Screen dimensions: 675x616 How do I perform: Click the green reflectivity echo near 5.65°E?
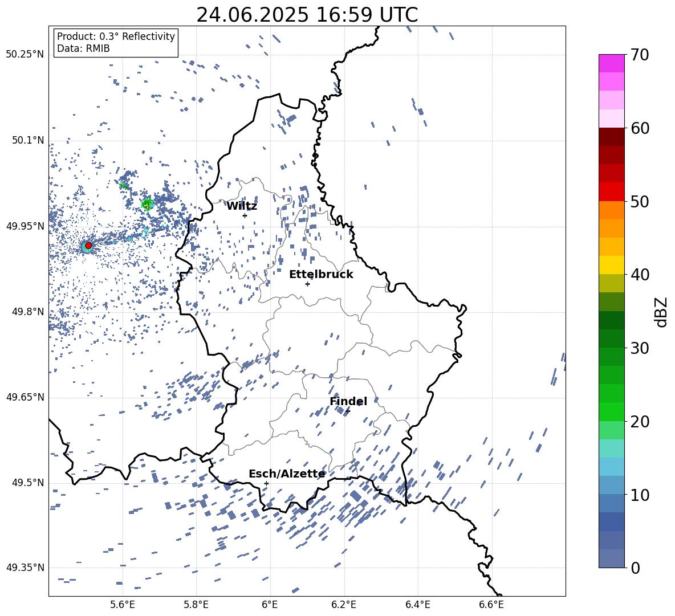tap(147, 205)
